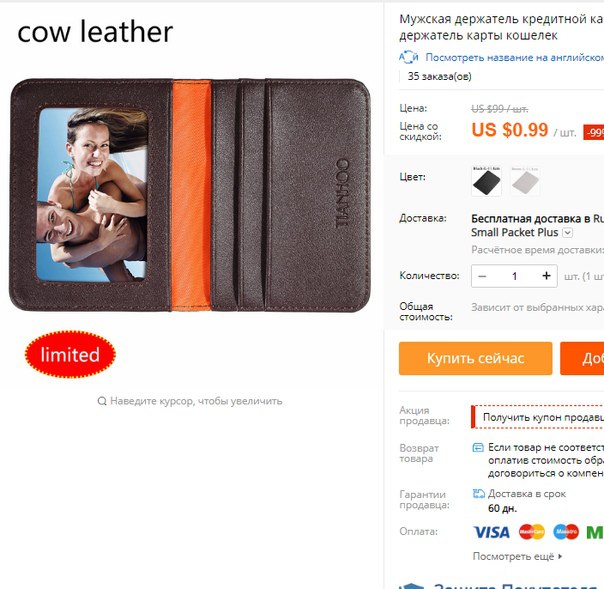Click the magnifier icon under product image

(x=102, y=401)
